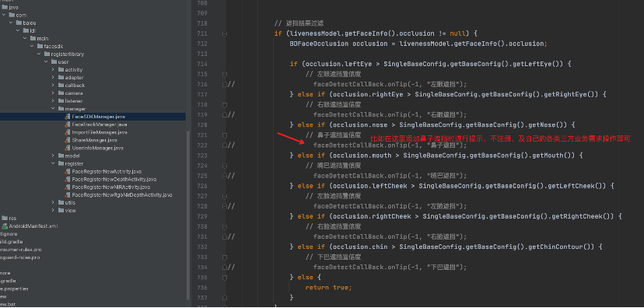Expand the activity folder chevron
Viewport: 644px width, 308px height.
click(x=54, y=70)
